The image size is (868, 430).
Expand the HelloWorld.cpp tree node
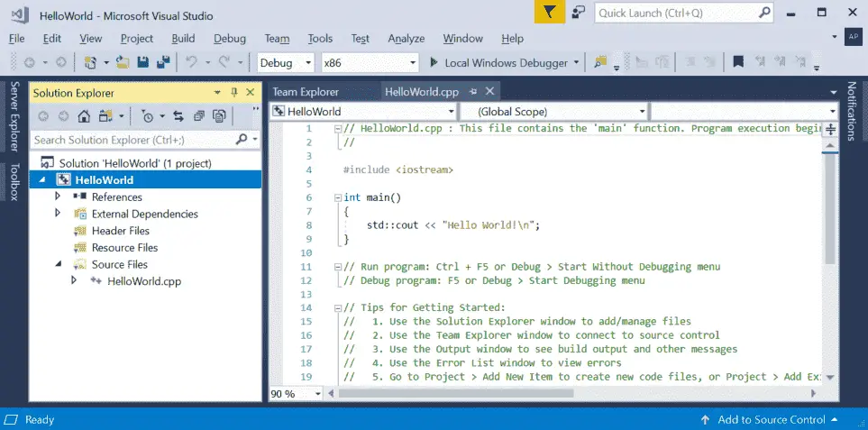coord(74,280)
